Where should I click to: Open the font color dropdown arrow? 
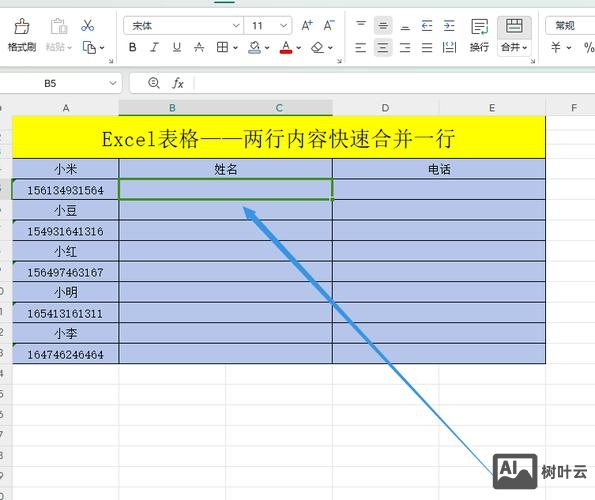coord(299,48)
